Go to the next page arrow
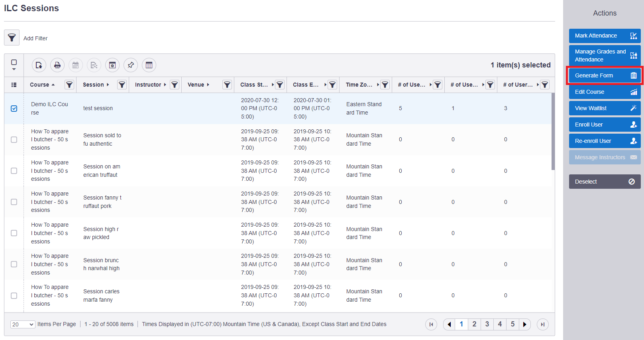Image resolution: width=644 pixels, height=340 pixels. [525, 324]
